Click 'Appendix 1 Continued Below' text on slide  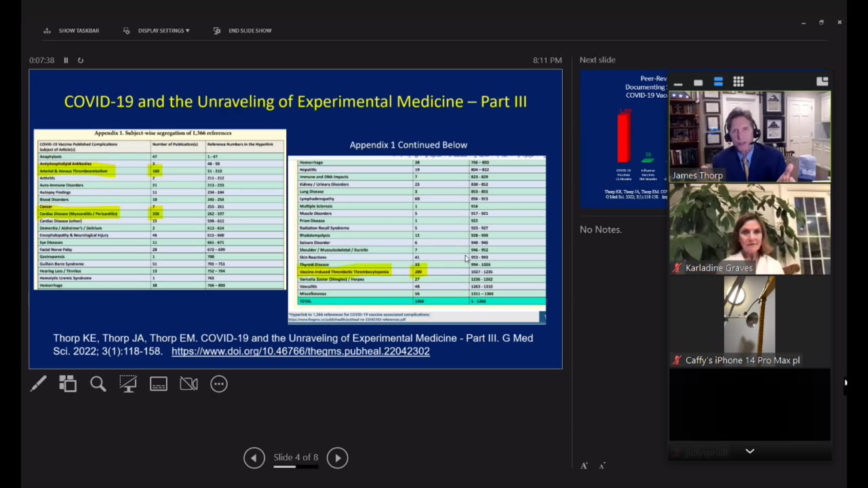click(x=408, y=145)
